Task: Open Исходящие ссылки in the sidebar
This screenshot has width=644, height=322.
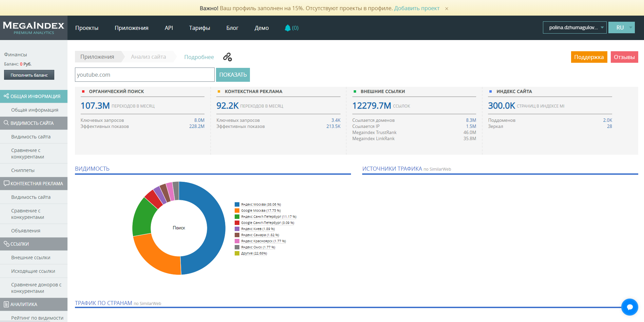Action: (34, 271)
